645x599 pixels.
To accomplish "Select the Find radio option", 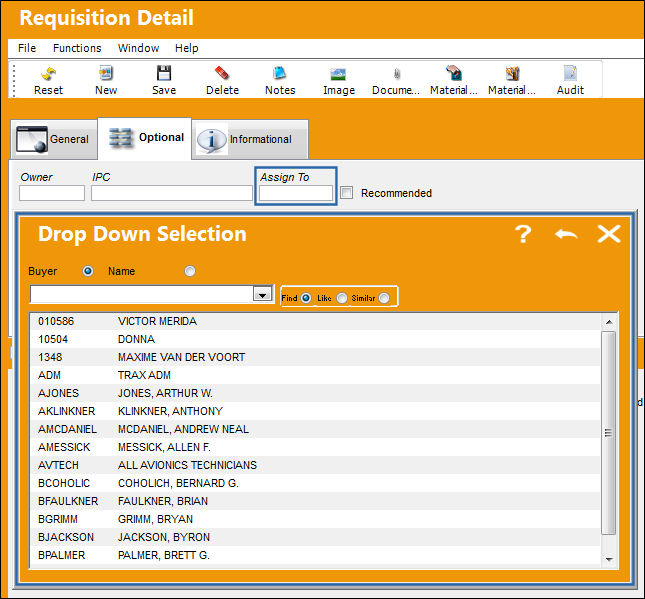I will coord(306,298).
